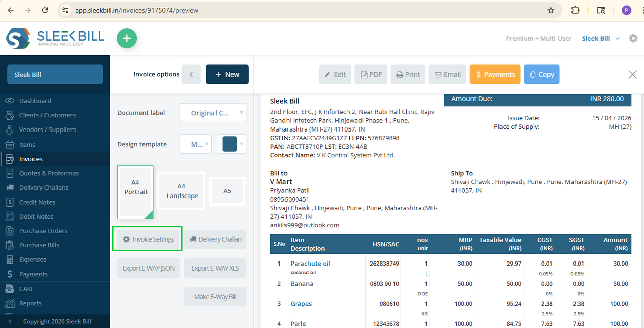Open the settings gear in header
The image size is (644, 328).
(x=633, y=38)
